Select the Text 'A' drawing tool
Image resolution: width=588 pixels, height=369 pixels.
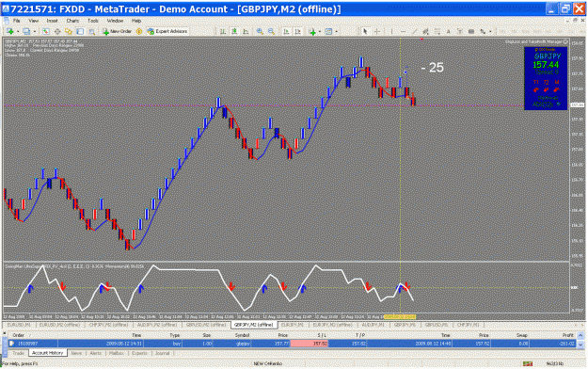pyautogui.click(x=449, y=31)
